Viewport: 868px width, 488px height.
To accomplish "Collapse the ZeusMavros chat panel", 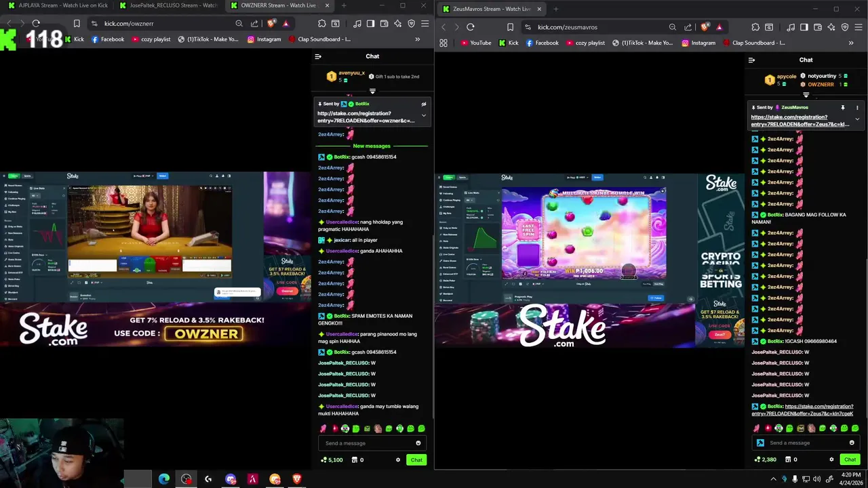I will pyautogui.click(x=751, y=60).
